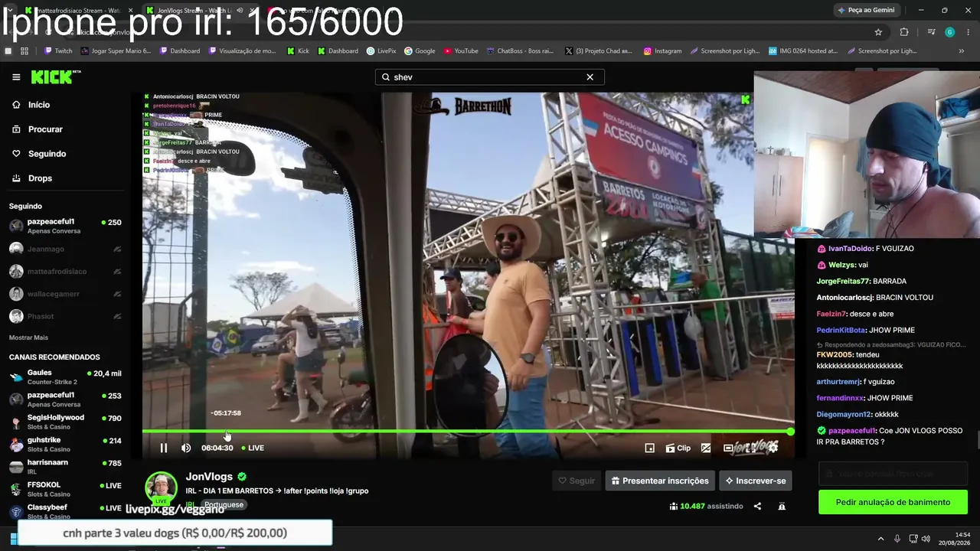Go to the Kick logo homepage

[56, 77]
